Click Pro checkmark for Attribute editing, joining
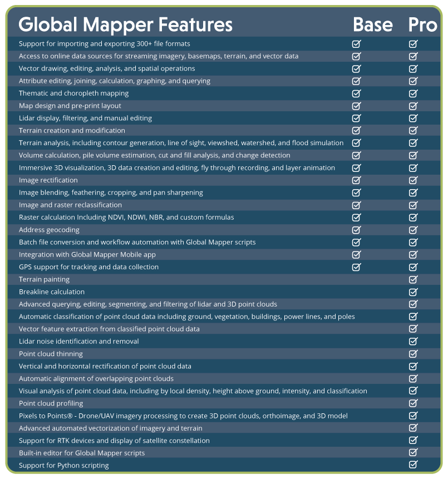Screen dimensions: 448x479 coord(413,81)
